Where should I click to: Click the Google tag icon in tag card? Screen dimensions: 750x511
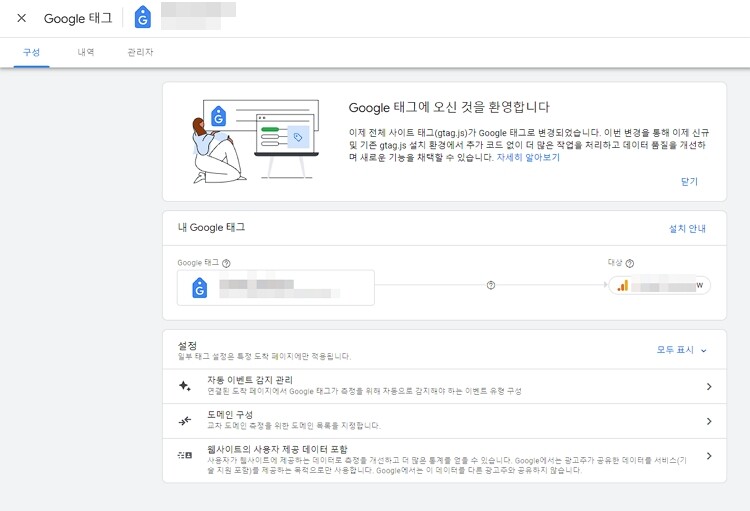click(199, 288)
